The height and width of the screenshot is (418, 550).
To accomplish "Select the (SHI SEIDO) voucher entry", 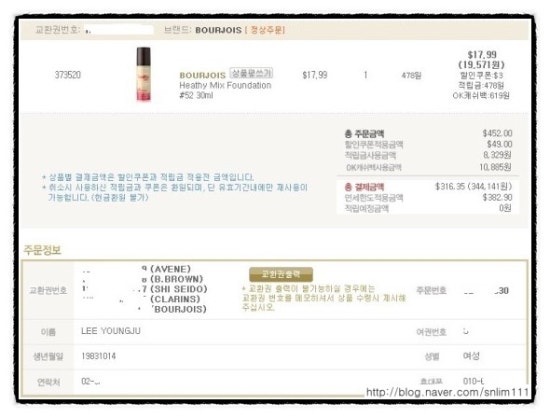I will tap(179, 289).
